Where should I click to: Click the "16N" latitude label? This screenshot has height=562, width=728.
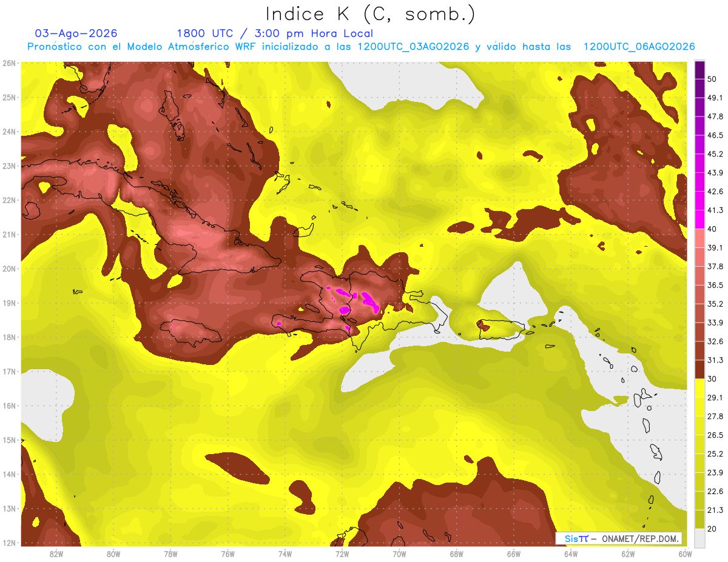coord(8,406)
